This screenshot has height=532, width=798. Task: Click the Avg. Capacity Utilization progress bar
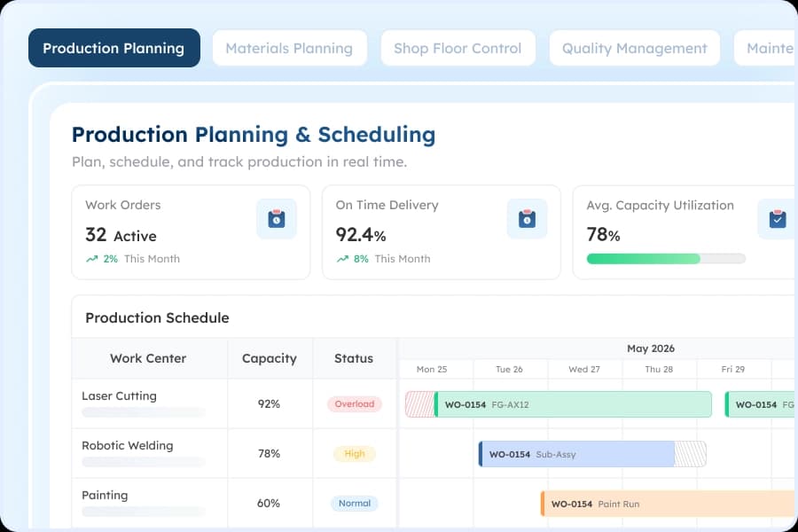(666, 259)
